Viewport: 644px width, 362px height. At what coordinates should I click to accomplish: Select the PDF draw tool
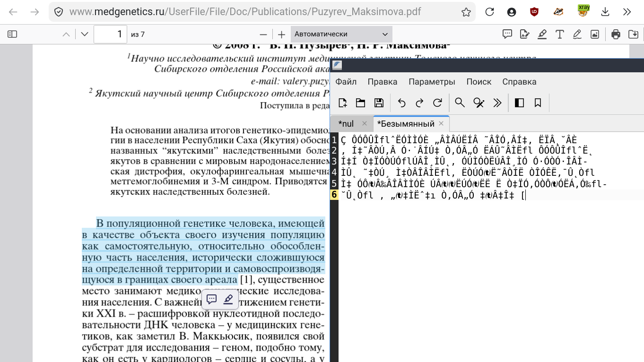click(x=577, y=34)
